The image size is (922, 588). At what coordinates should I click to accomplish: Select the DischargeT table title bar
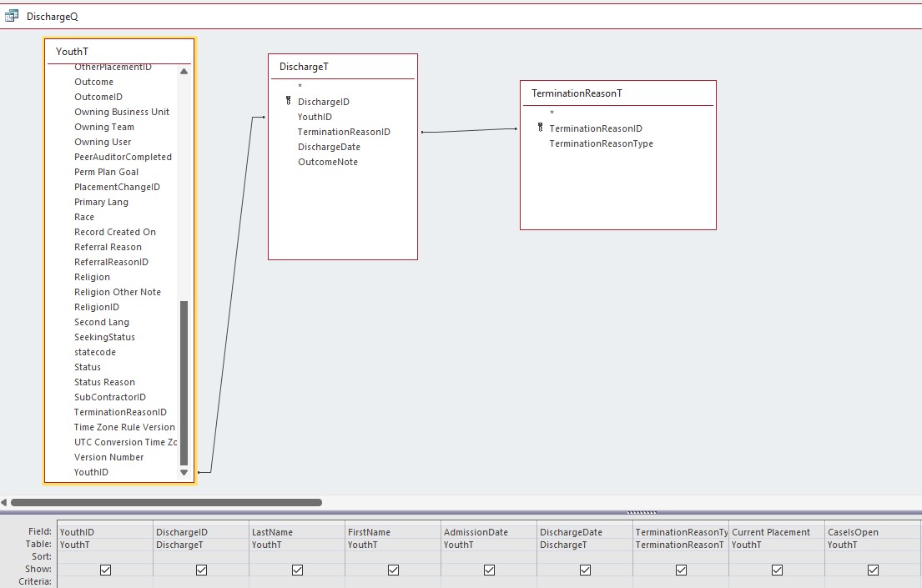click(342, 67)
